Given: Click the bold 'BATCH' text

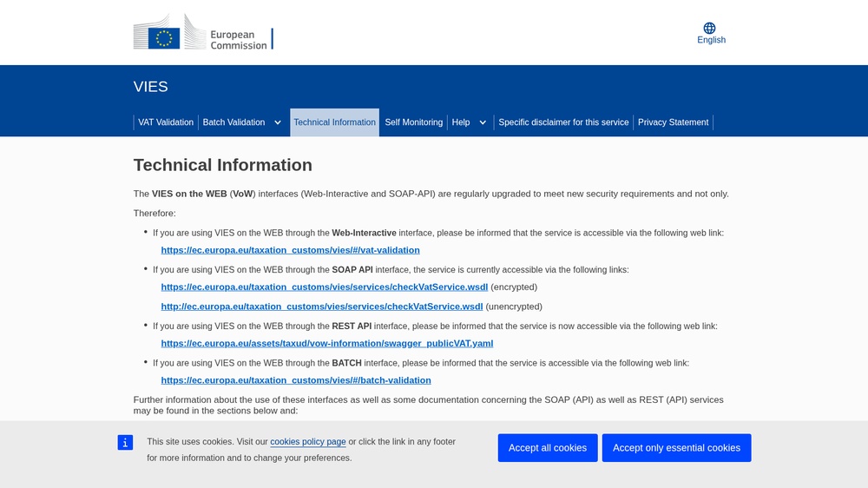Looking at the screenshot, I should pyautogui.click(x=346, y=363).
